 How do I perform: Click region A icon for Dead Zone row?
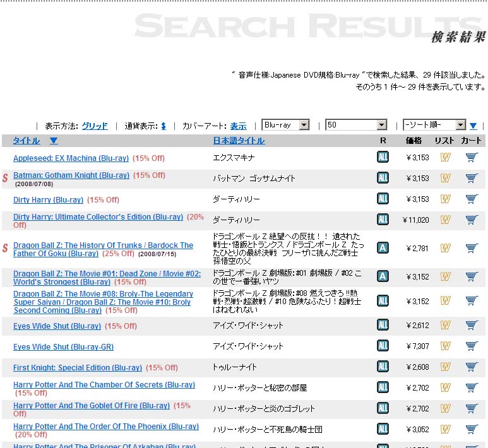pos(383,276)
